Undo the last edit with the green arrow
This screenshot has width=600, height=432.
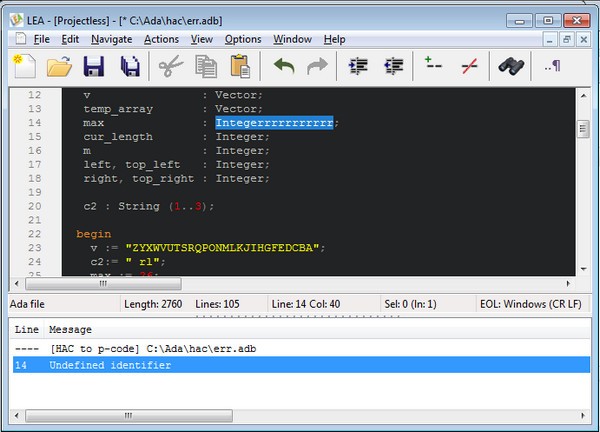pos(283,66)
